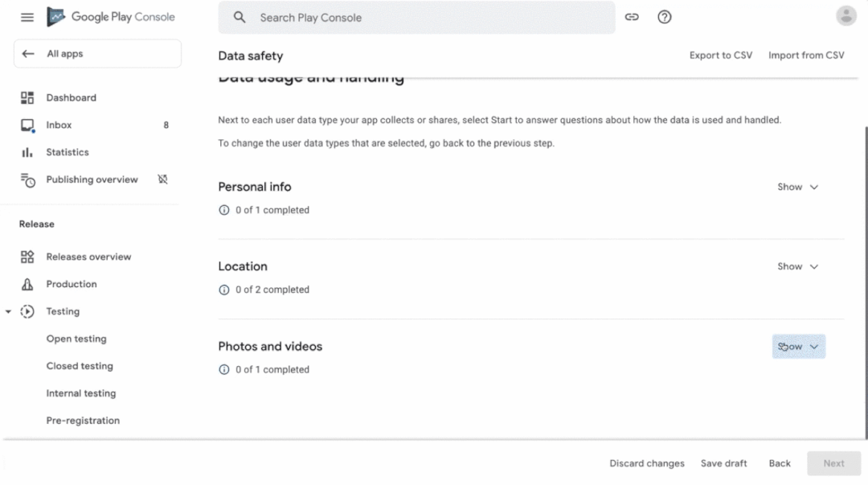Click the Inbox icon in sidebar

click(27, 125)
